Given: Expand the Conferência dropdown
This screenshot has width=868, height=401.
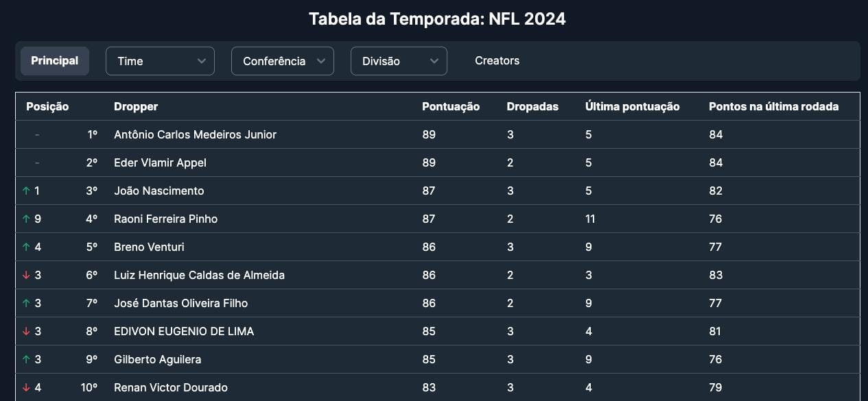Looking at the screenshot, I should click(282, 61).
